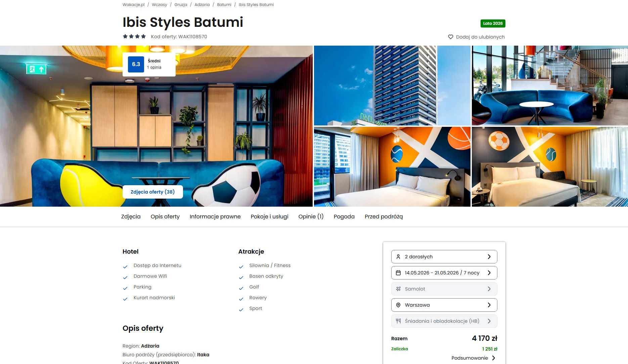Click the person icon in guests field

pyautogui.click(x=398, y=257)
